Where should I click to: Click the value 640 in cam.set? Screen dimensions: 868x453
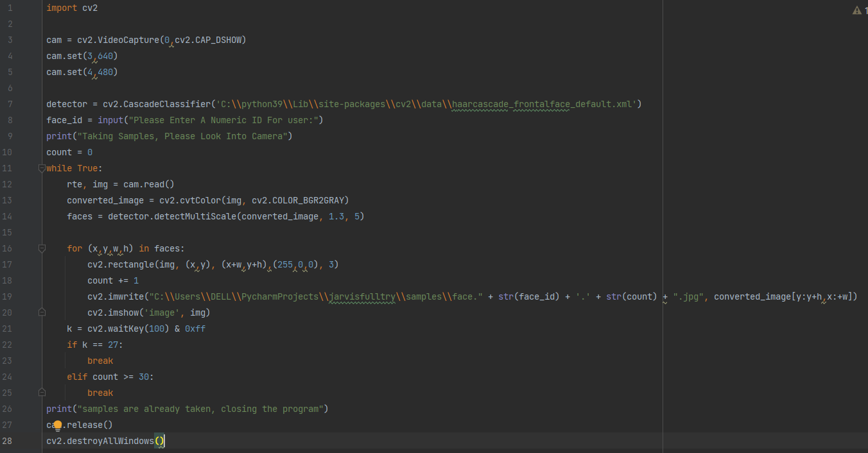105,56
